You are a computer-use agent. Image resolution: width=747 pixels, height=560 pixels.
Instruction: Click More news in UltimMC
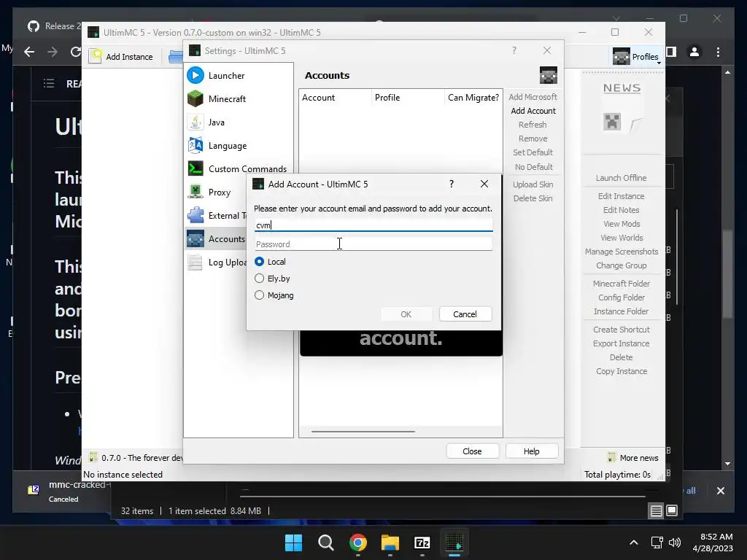click(x=632, y=458)
